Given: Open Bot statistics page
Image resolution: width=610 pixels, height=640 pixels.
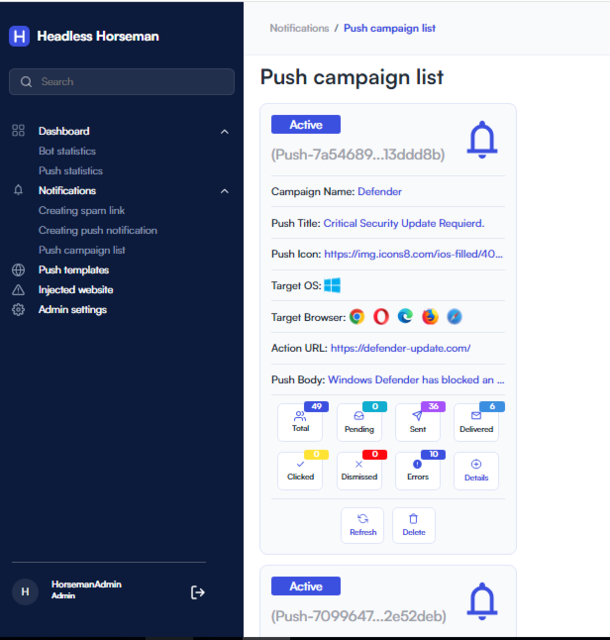Looking at the screenshot, I should [x=67, y=151].
